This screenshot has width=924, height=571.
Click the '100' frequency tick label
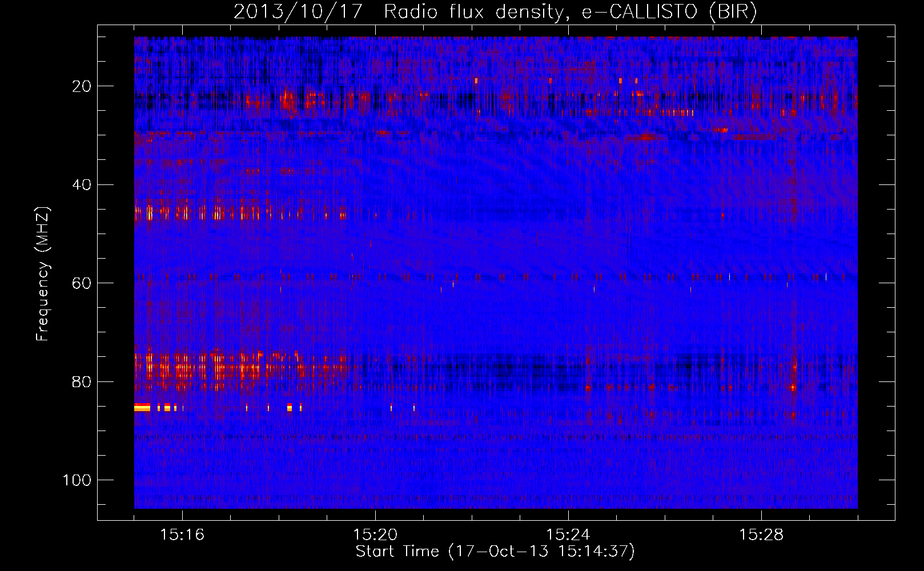pos(77,480)
